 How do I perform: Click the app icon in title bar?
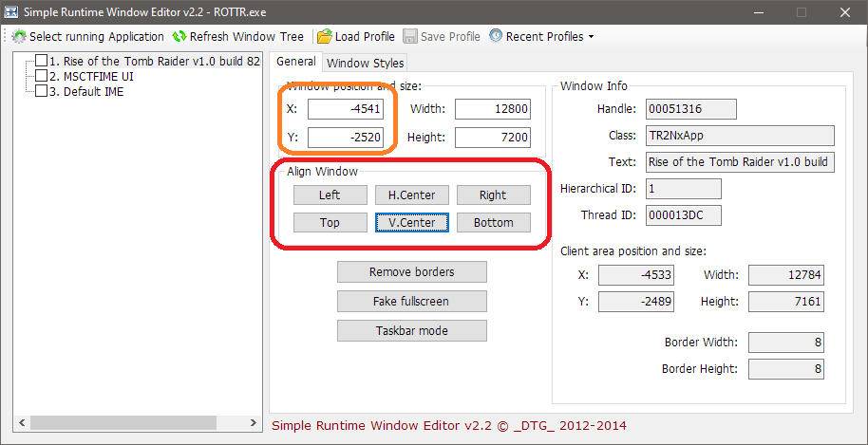(12, 11)
